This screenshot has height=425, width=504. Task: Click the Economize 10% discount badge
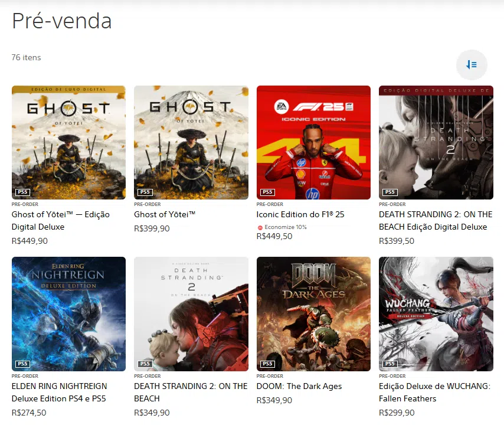click(x=282, y=227)
